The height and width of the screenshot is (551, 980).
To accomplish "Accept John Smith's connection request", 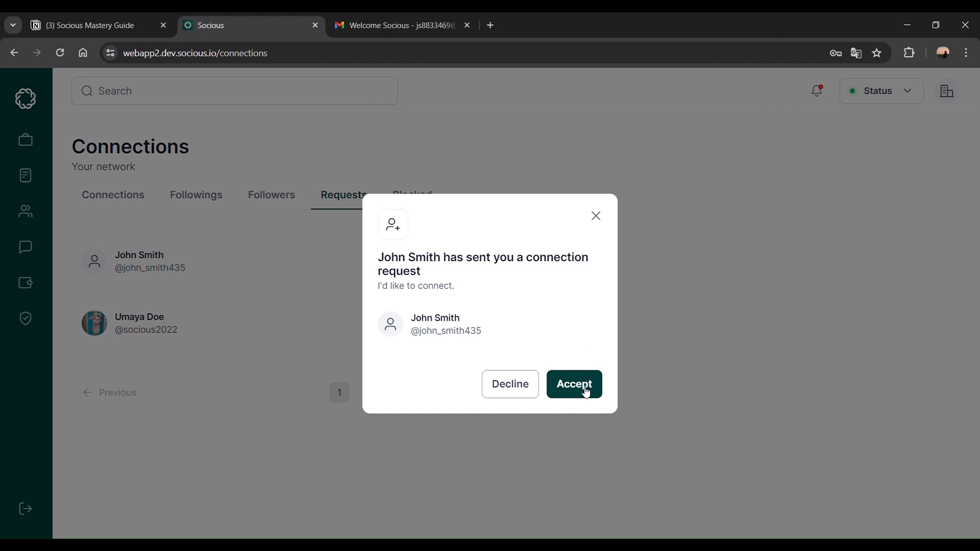I will click(x=574, y=384).
